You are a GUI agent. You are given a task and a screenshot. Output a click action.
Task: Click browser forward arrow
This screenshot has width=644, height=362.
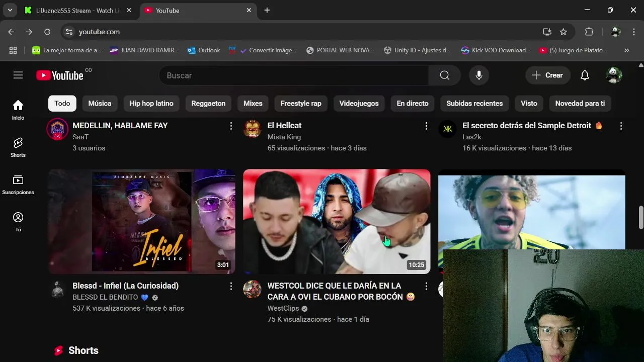point(29,32)
